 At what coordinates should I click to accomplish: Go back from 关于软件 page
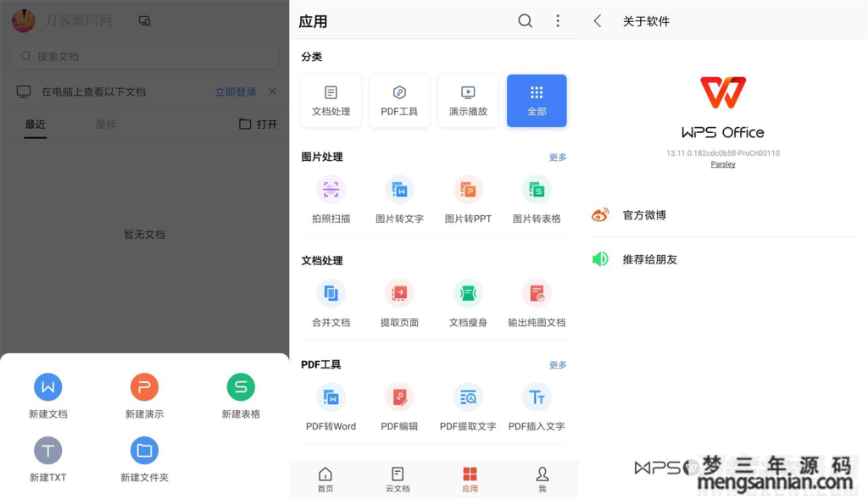click(598, 21)
